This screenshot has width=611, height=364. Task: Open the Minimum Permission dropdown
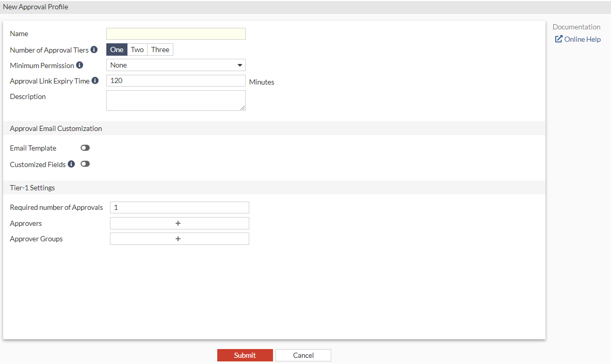point(175,65)
